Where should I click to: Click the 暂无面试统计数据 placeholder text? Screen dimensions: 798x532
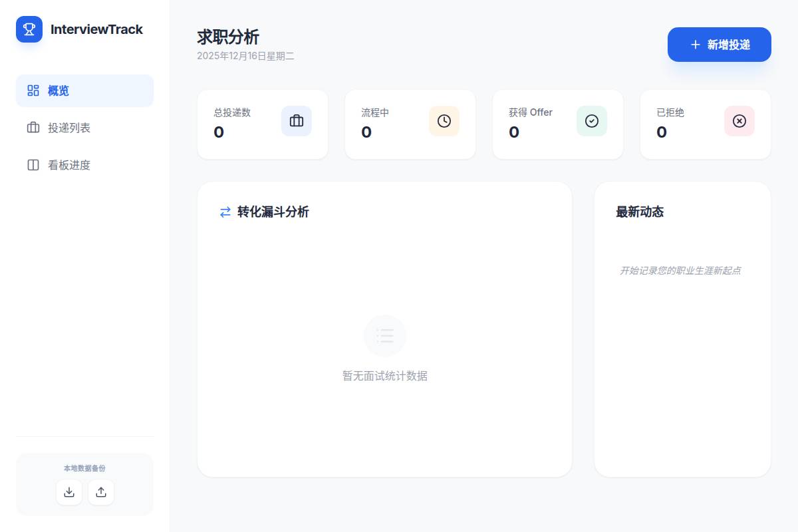384,376
